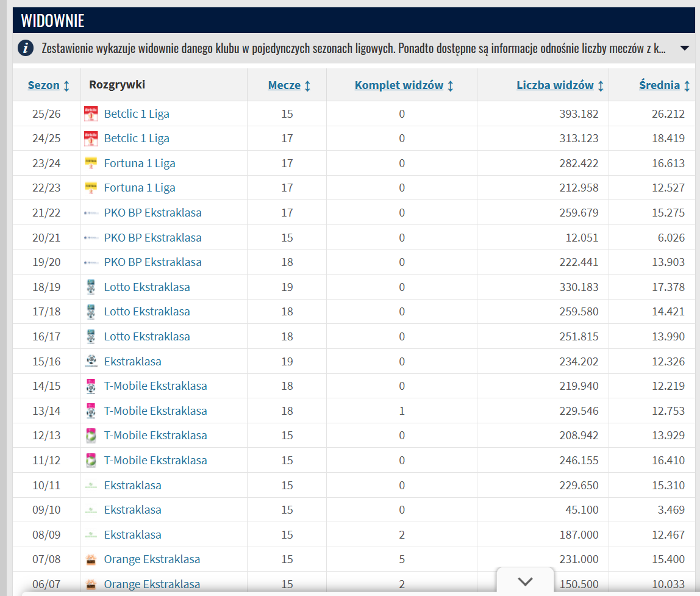Screen dimensions: 700x596
Task: Open Betclic 1 Liga link for 24/25
Action: point(137,138)
